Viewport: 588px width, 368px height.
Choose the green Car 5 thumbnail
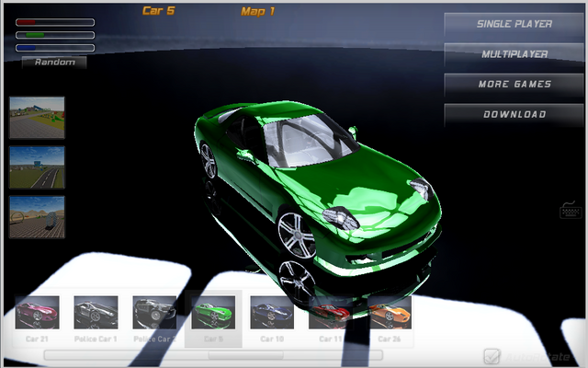tap(213, 313)
